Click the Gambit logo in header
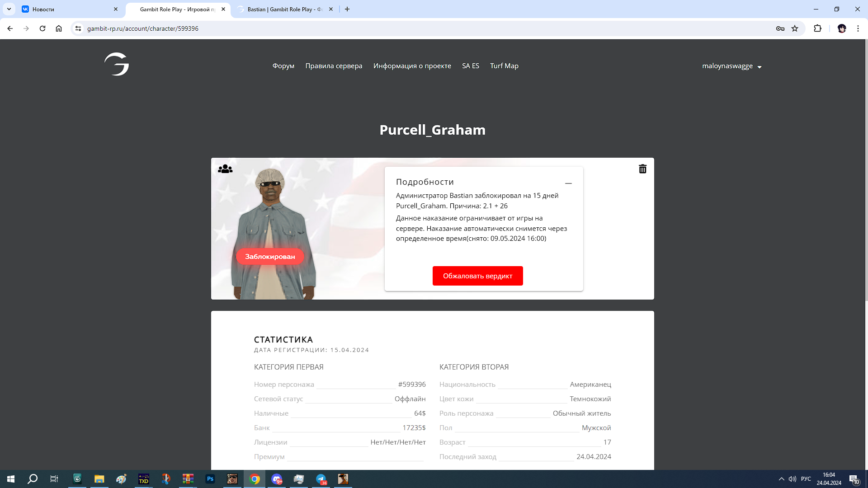 coord(117,64)
